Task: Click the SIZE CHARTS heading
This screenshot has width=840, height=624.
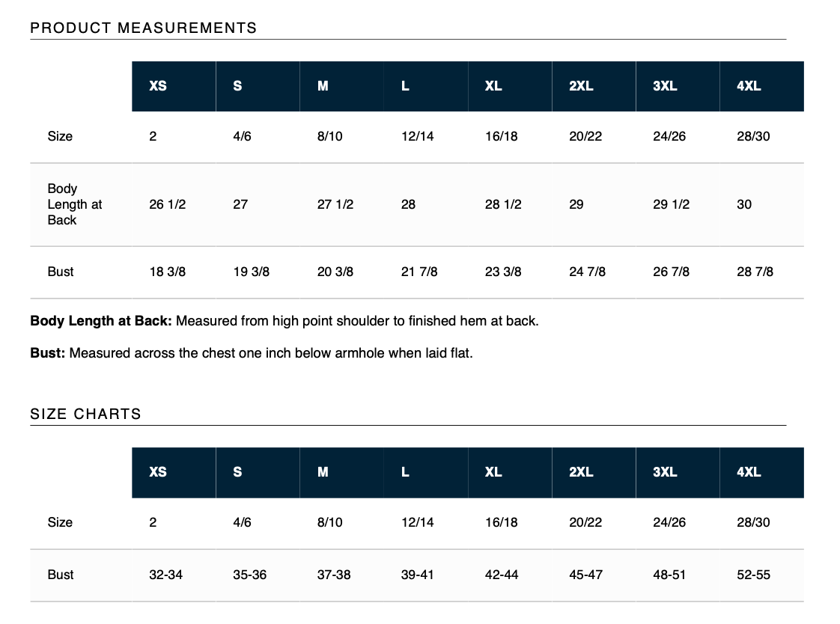Action: point(85,414)
